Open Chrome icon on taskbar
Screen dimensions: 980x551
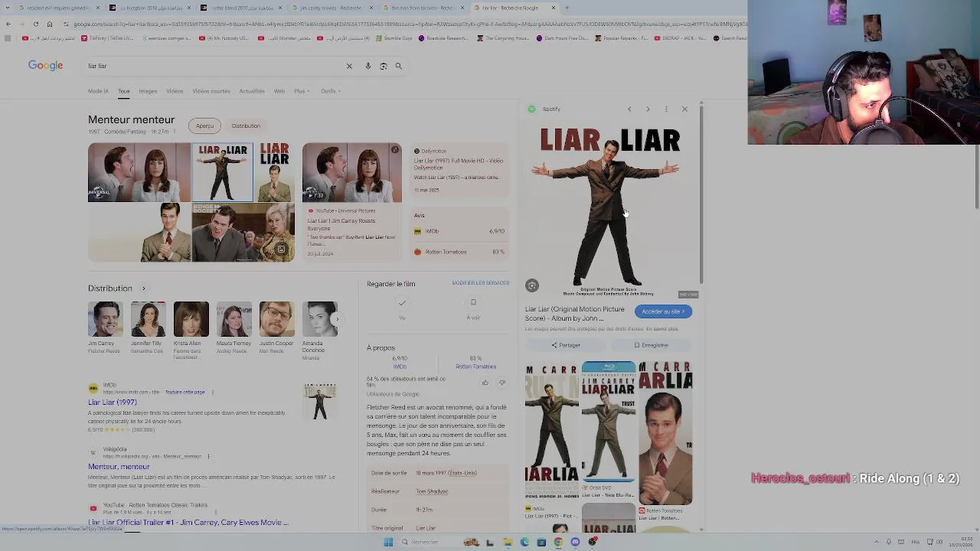(558, 542)
